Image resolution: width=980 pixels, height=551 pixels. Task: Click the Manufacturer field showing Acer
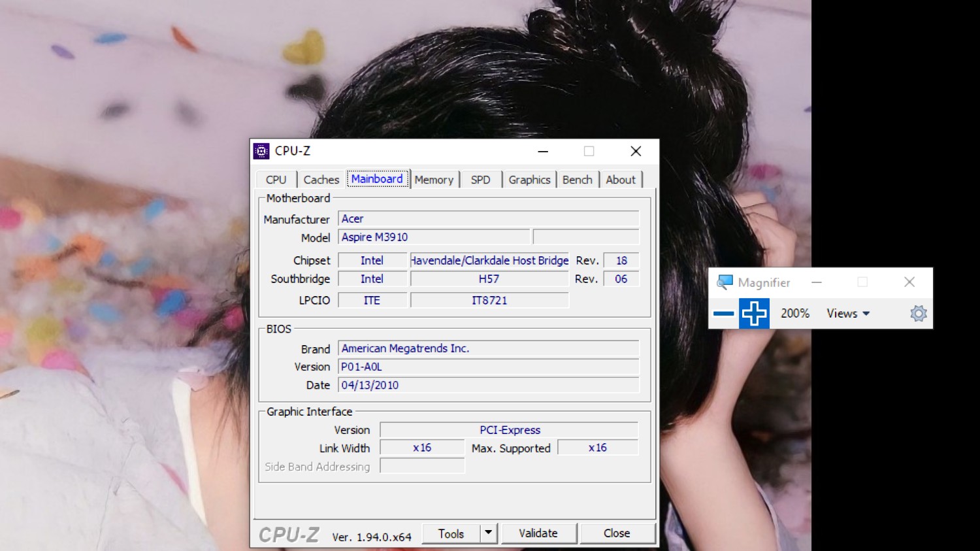487,219
